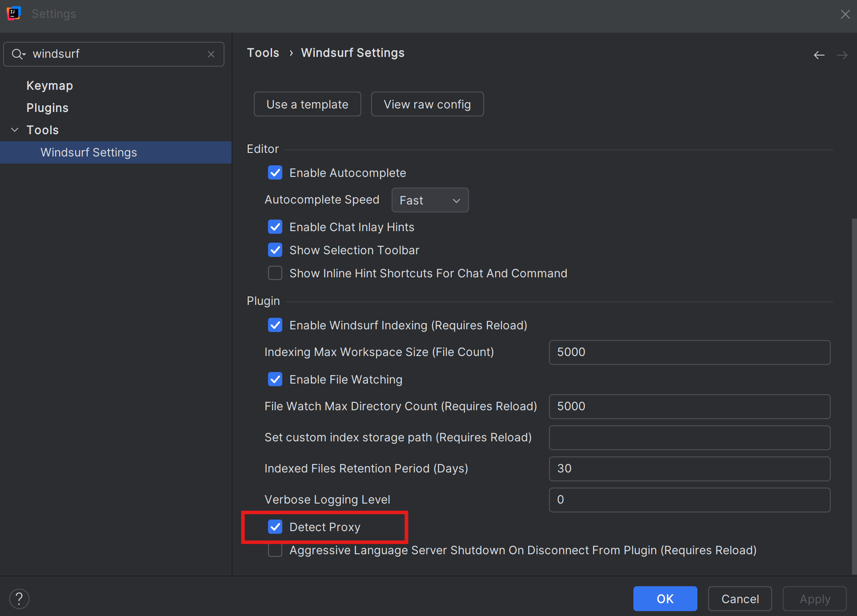
Task: Open the raw config via View raw config
Action: pos(427,104)
